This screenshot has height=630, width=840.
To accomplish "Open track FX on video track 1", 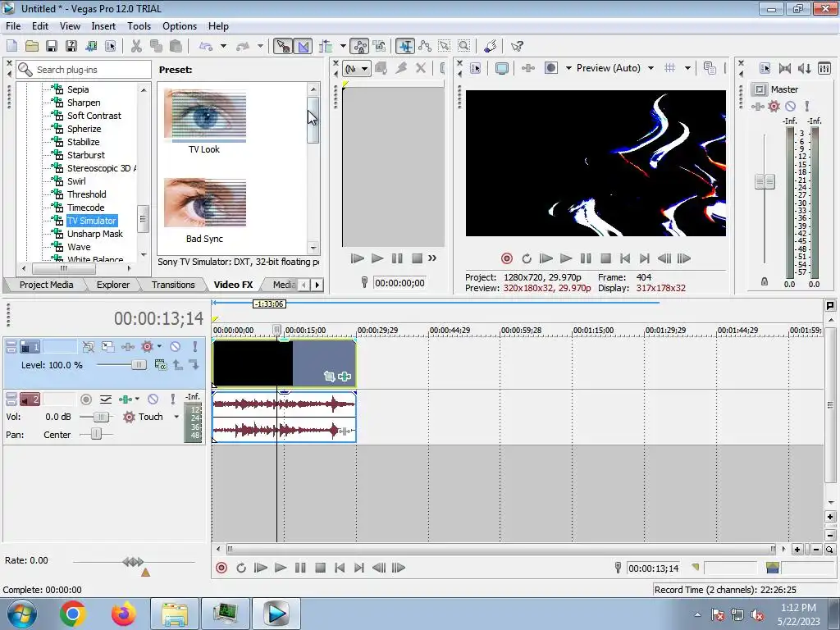I will pos(127,347).
